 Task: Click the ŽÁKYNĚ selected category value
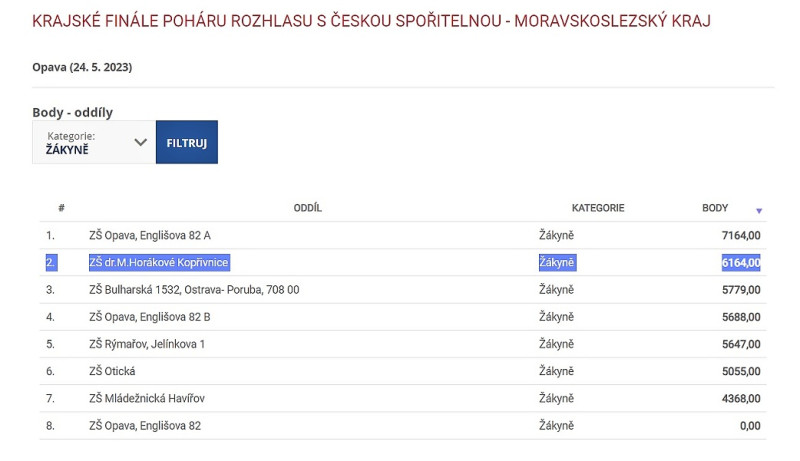[68, 149]
